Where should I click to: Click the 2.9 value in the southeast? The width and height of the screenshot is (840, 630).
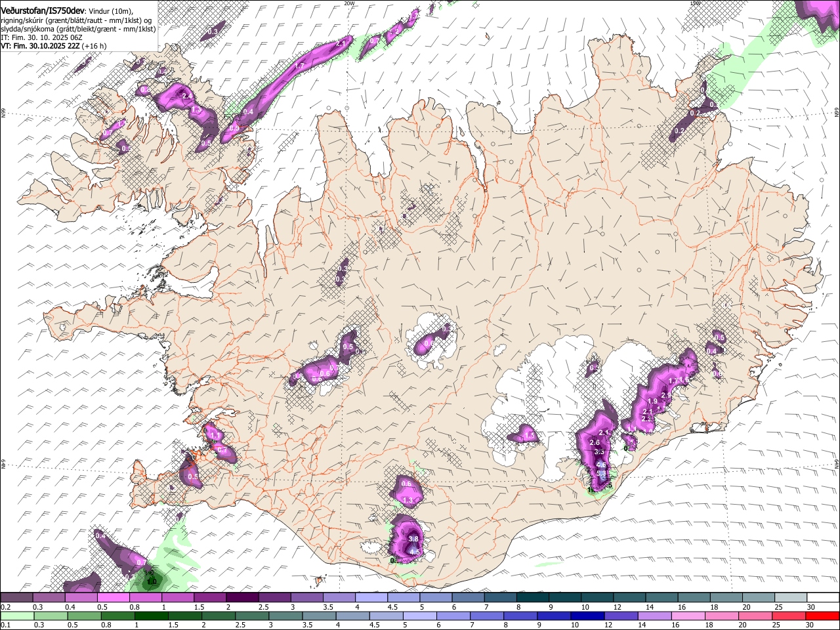tap(665, 396)
